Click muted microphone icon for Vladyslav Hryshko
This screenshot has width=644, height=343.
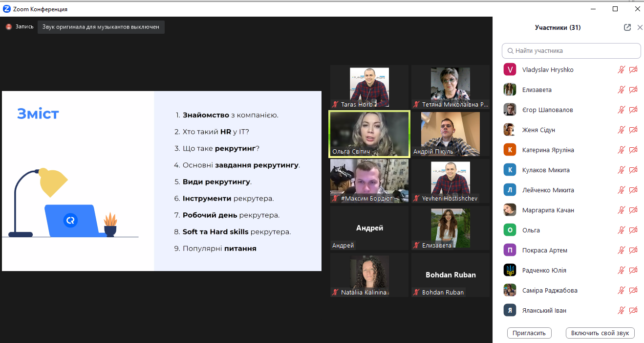621,69
